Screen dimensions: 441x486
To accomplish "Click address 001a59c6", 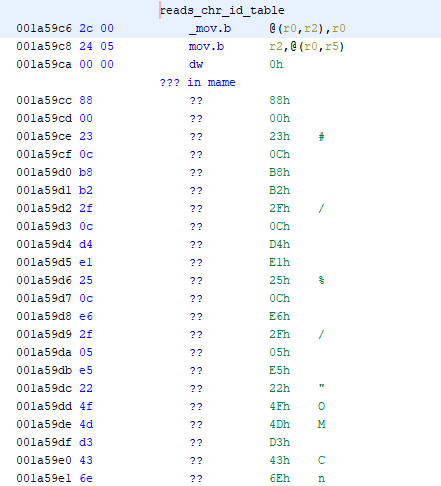I will click(44, 29).
